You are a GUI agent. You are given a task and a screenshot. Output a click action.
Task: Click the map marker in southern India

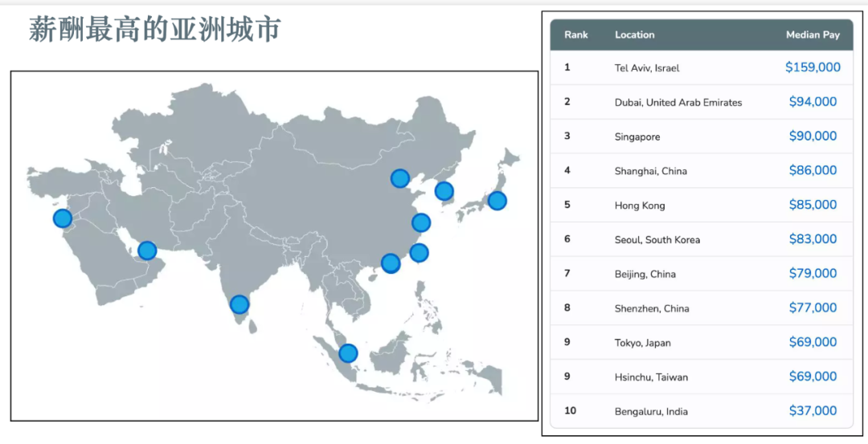[240, 304]
